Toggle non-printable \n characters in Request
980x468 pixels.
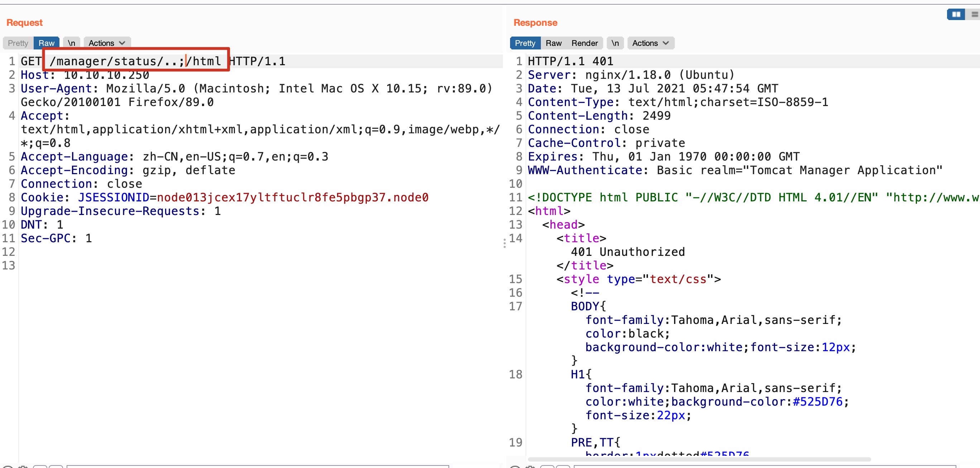(71, 43)
